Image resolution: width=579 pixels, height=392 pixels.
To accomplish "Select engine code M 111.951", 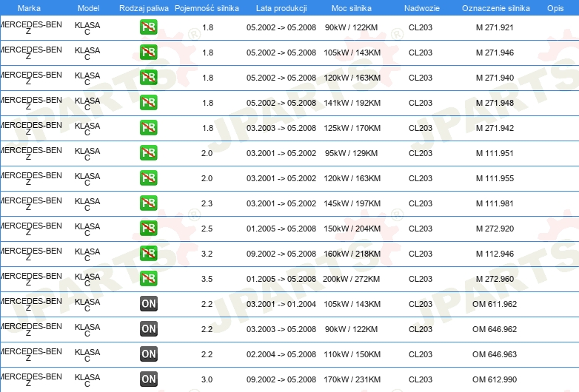I will point(495,153).
